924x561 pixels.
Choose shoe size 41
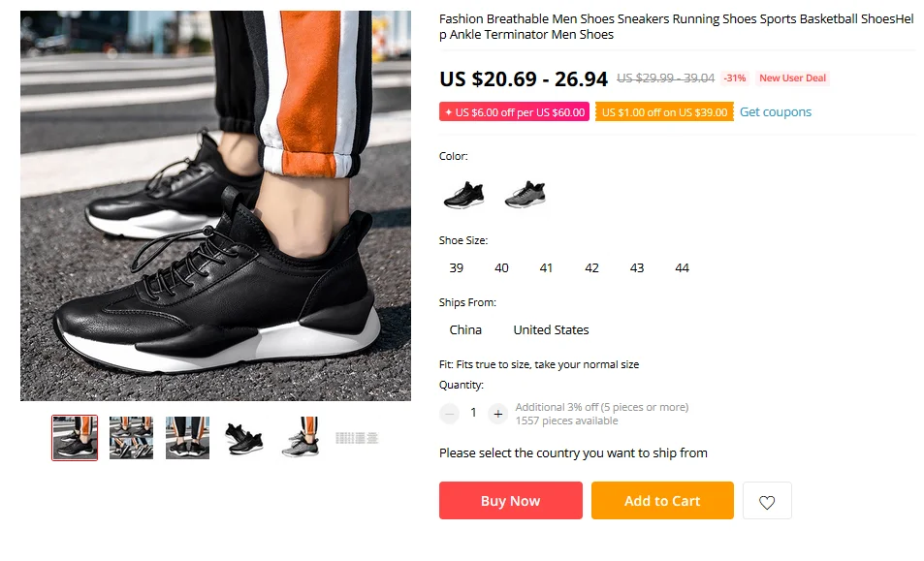(546, 267)
